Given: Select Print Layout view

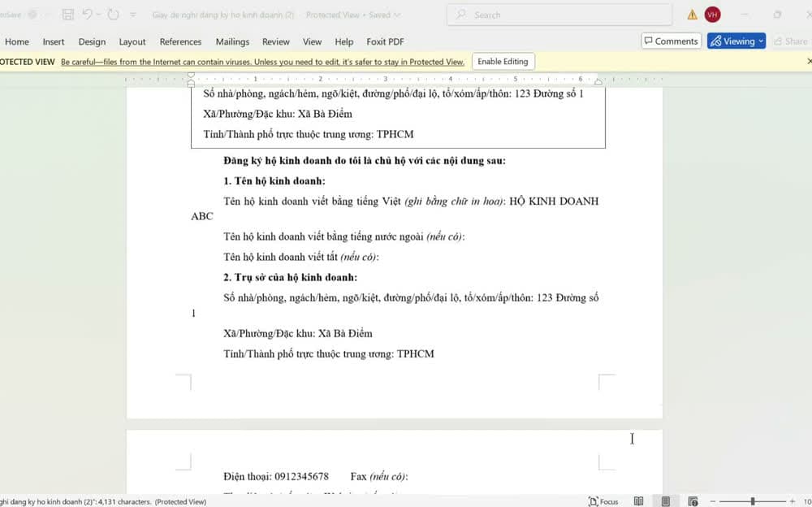Looking at the screenshot, I should pyautogui.click(x=666, y=501).
